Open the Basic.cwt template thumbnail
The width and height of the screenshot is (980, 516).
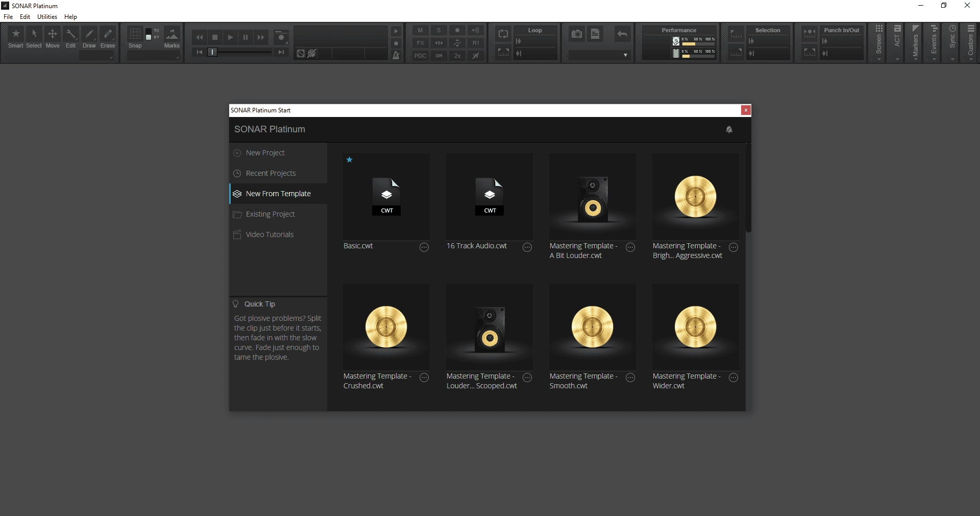click(x=386, y=197)
